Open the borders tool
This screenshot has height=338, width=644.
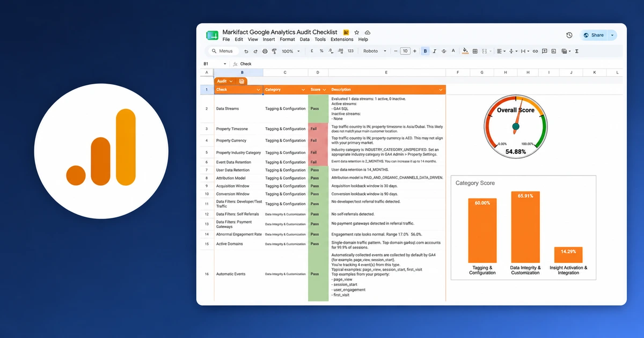coord(475,51)
